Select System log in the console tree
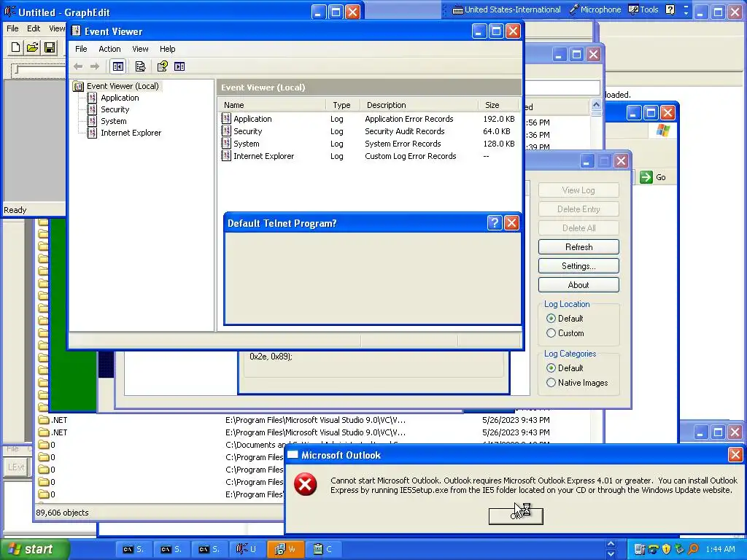This screenshot has width=747, height=560. 113,121
